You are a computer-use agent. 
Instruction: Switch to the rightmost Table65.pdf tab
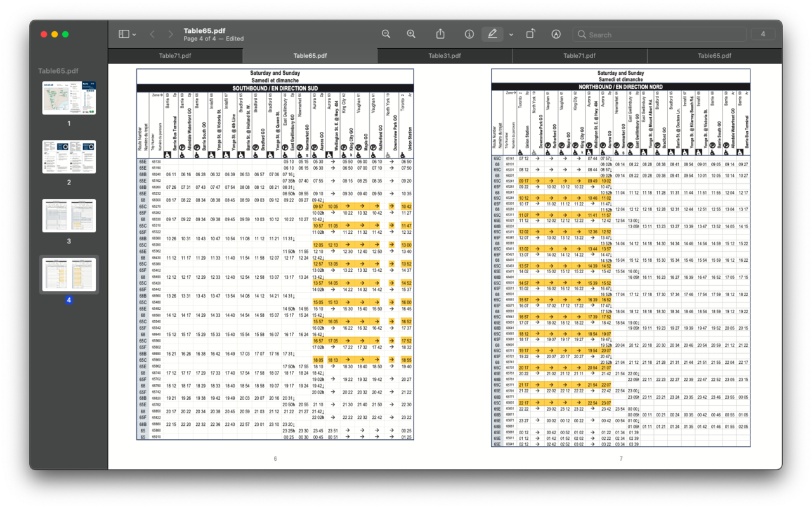coord(715,56)
